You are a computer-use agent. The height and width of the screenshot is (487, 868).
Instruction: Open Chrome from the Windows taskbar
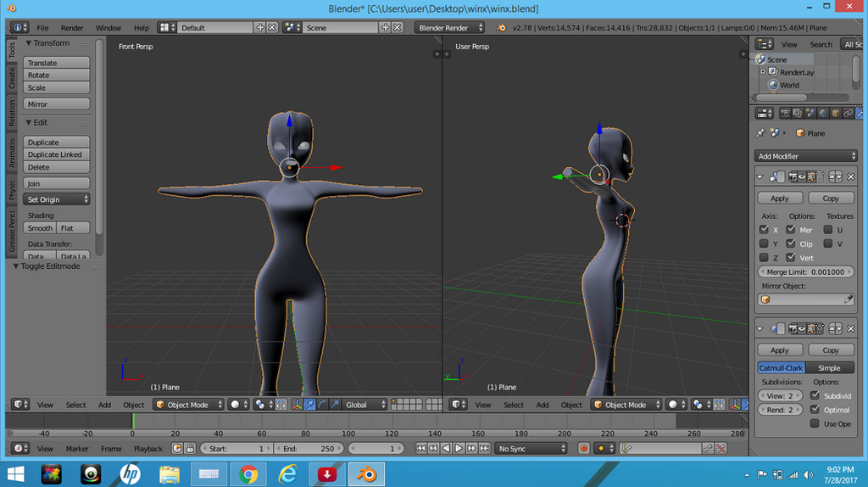[x=248, y=474]
